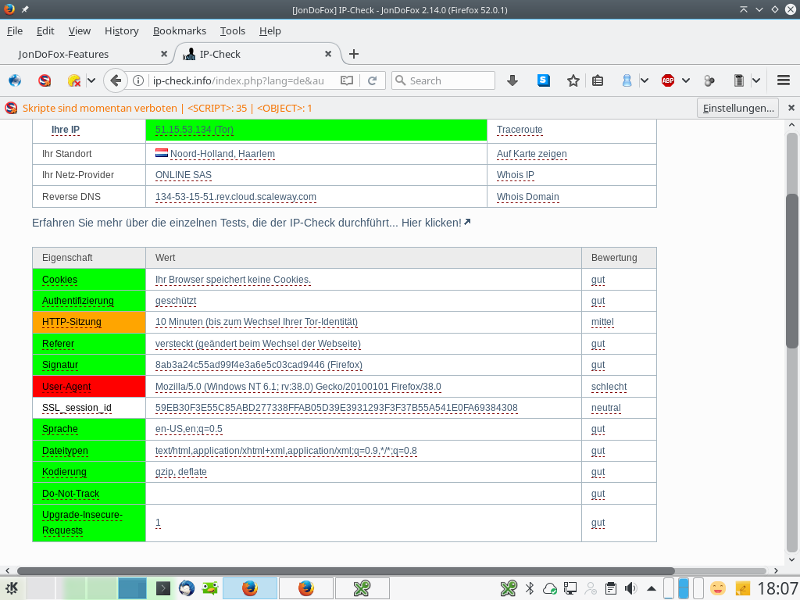
Task: Click the blue S toolbar icon
Action: 543,81
